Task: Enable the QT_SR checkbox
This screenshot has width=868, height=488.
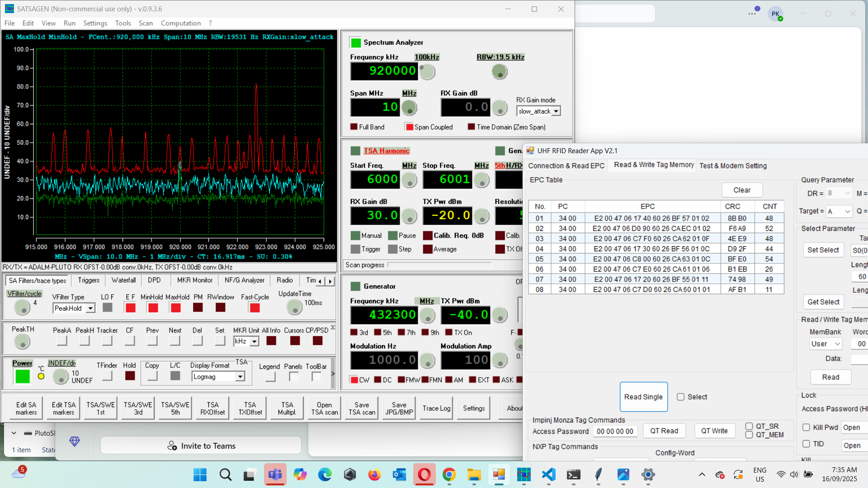Action: pyautogui.click(x=749, y=426)
